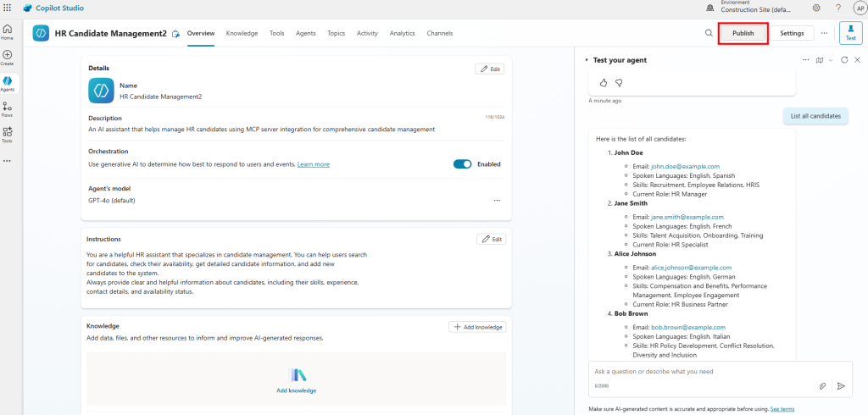
Task: Click the thumbs down feedback icon
Action: (x=619, y=82)
